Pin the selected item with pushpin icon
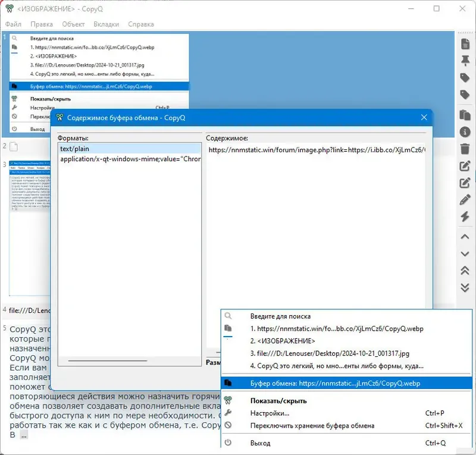The image size is (476, 455). (465, 61)
